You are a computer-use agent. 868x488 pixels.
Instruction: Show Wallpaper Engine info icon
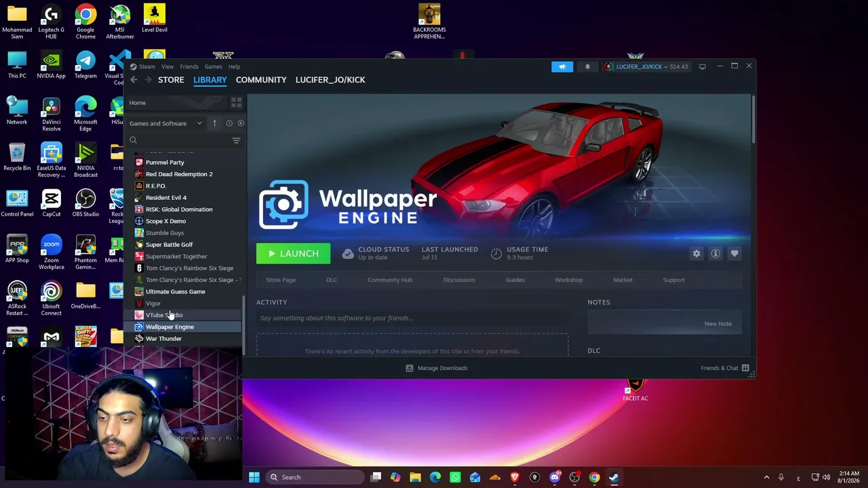click(715, 253)
